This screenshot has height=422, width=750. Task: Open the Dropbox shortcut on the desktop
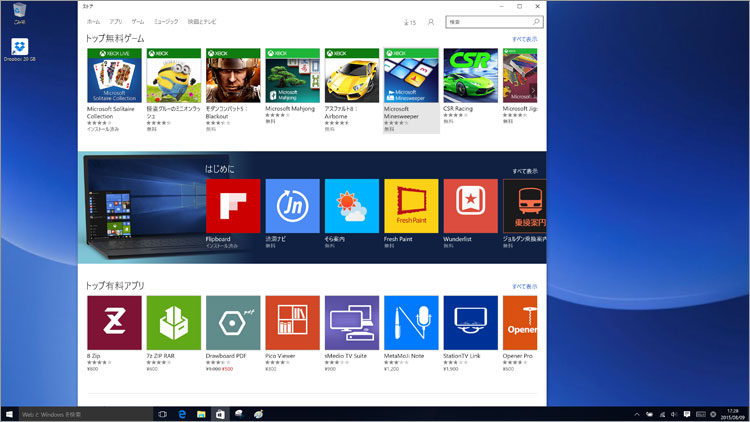20,47
